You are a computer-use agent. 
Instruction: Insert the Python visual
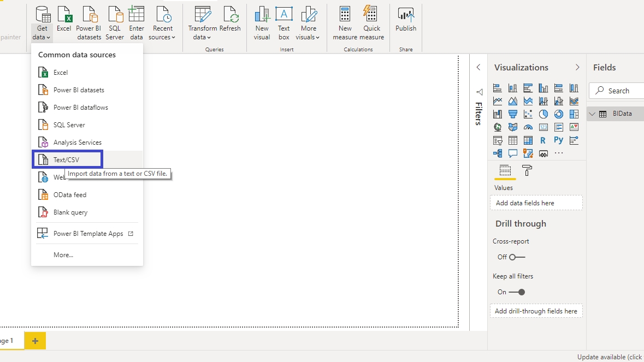pyautogui.click(x=558, y=140)
